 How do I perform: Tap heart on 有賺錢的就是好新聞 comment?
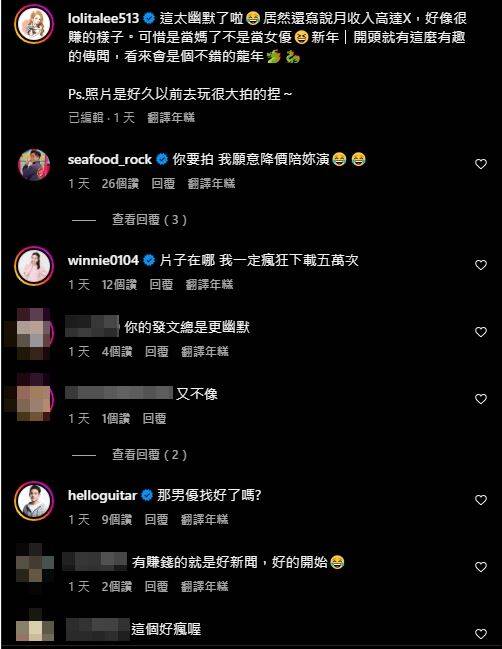tap(480, 567)
